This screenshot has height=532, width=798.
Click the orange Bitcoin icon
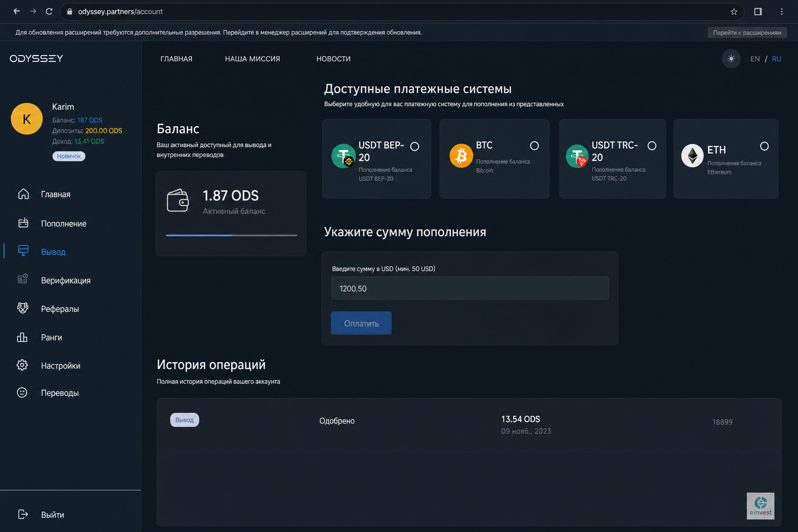tap(461, 156)
